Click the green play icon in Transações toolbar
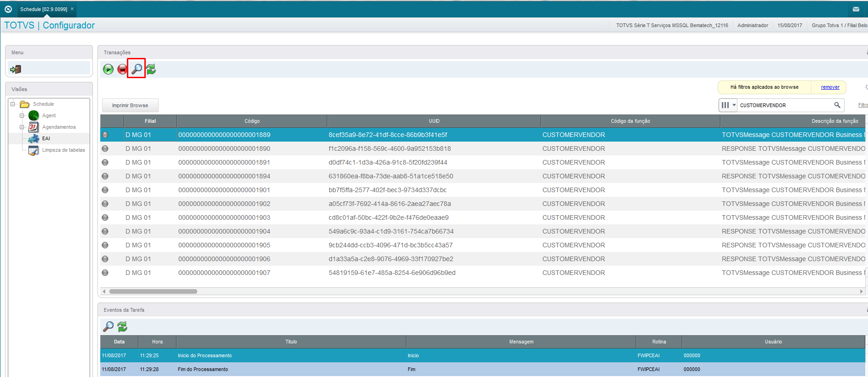This screenshot has height=377, width=868. coord(108,69)
